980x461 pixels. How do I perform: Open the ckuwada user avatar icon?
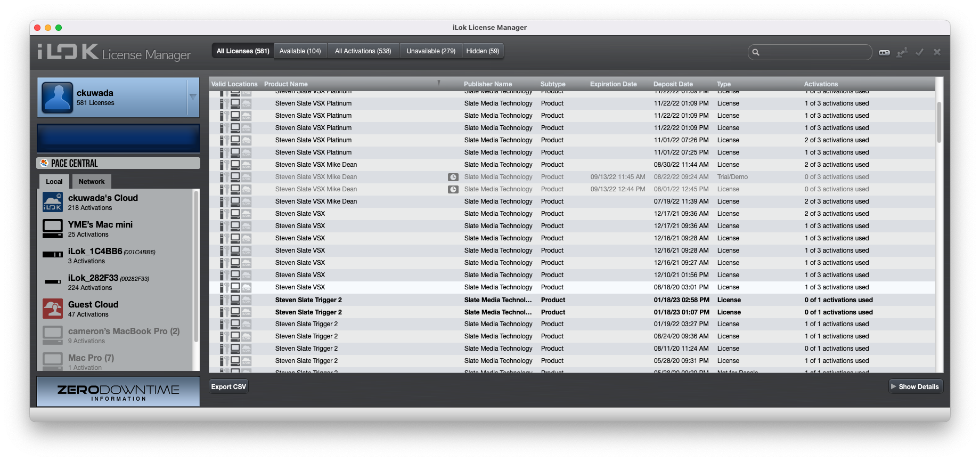pyautogui.click(x=57, y=98)
